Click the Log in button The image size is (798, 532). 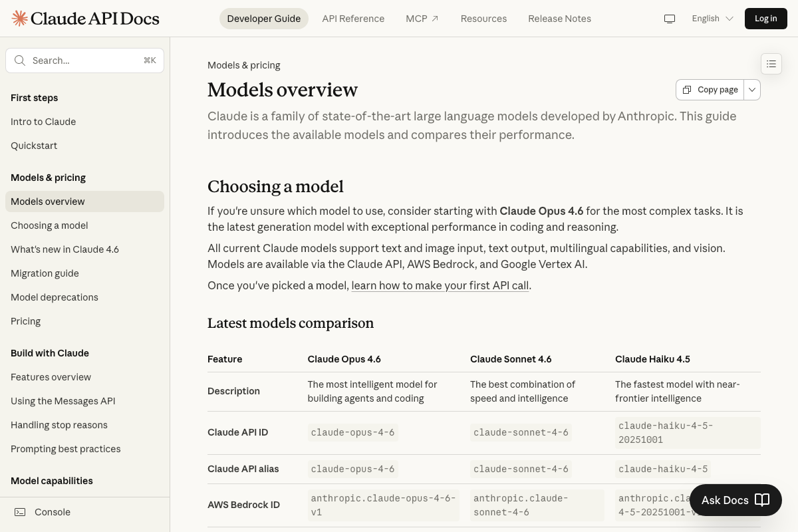(765, 19)
